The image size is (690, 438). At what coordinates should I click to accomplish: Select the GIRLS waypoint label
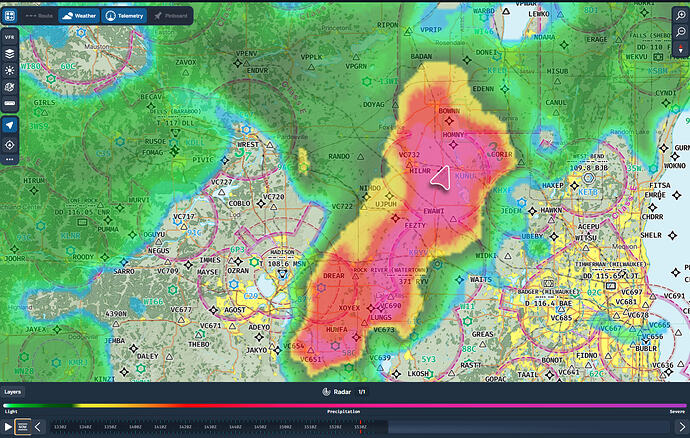pos(44,103)
